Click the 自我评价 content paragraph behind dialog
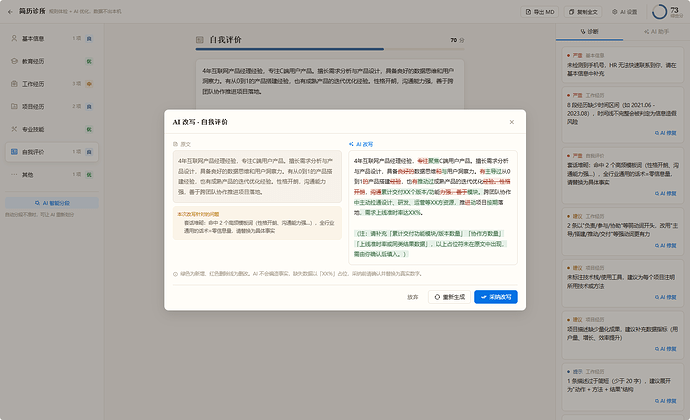This screenshot has height=420, width=690. 330,81
